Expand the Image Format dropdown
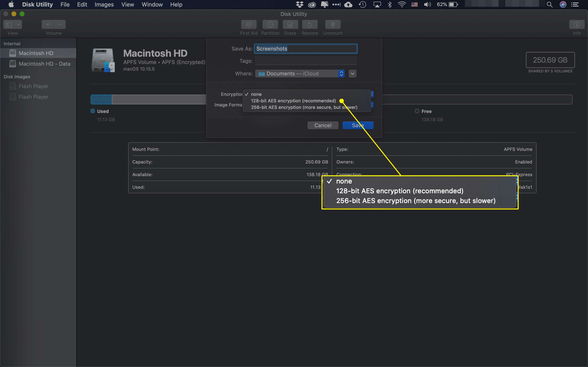This screenshot has width=588, height=367. [x=371, y=105]
